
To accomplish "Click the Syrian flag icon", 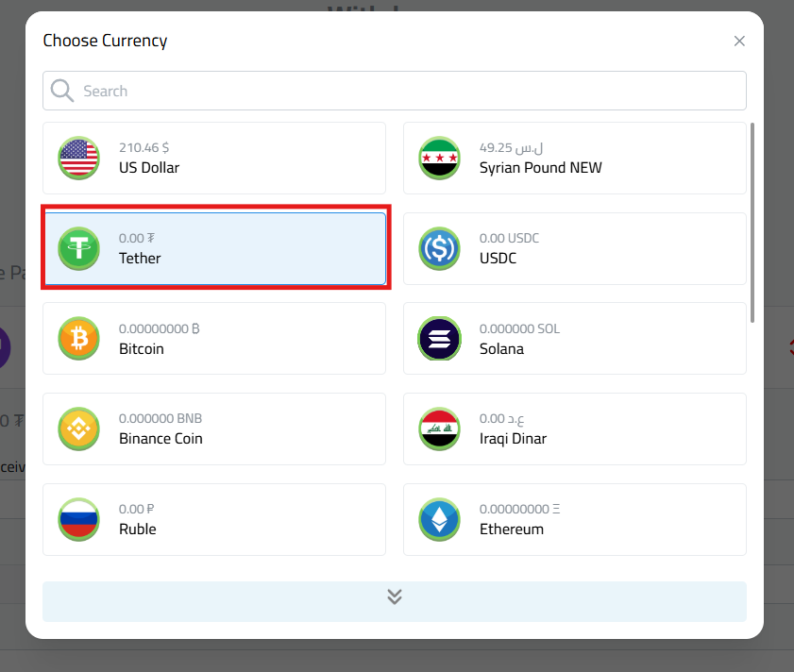I will tap(439, 158).
